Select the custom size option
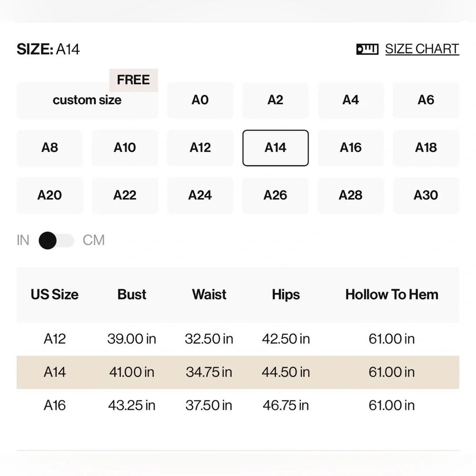The image size is (476, 476). 88,100
